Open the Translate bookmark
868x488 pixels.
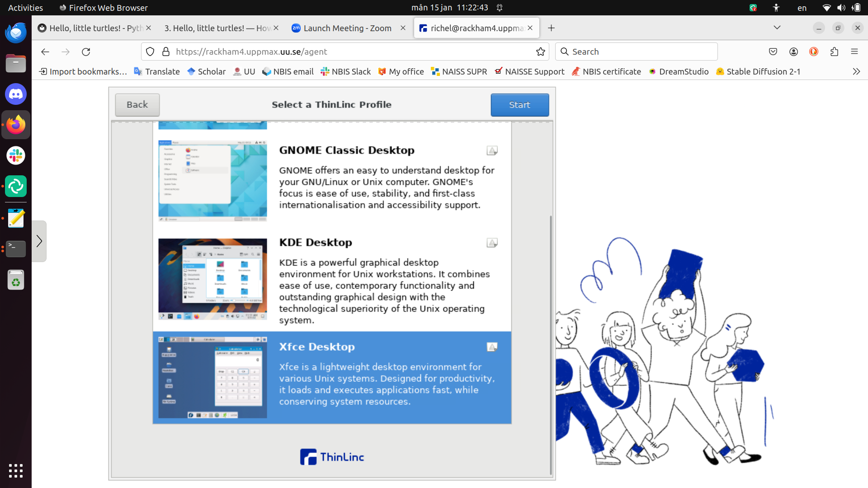[156, 71]
